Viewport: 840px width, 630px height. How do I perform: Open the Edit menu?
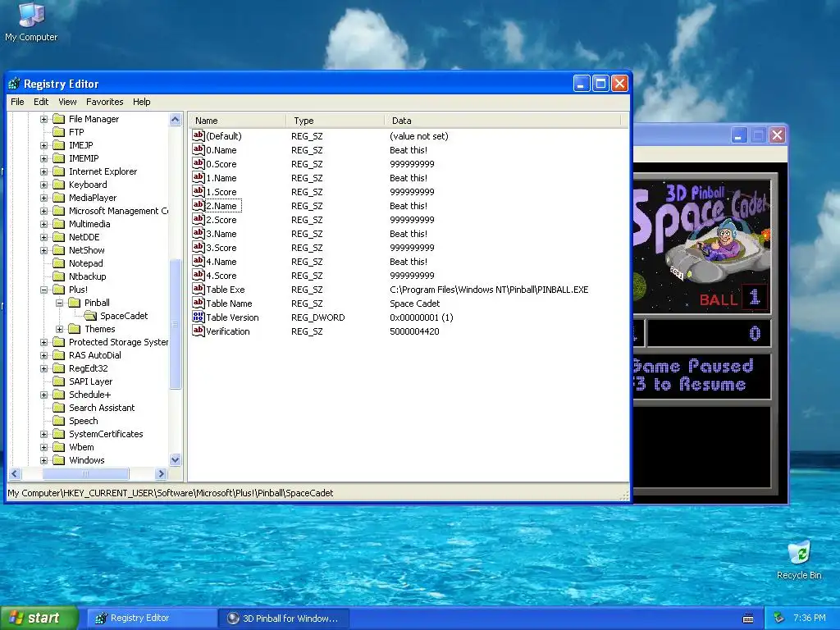click(x=41, y=102)
